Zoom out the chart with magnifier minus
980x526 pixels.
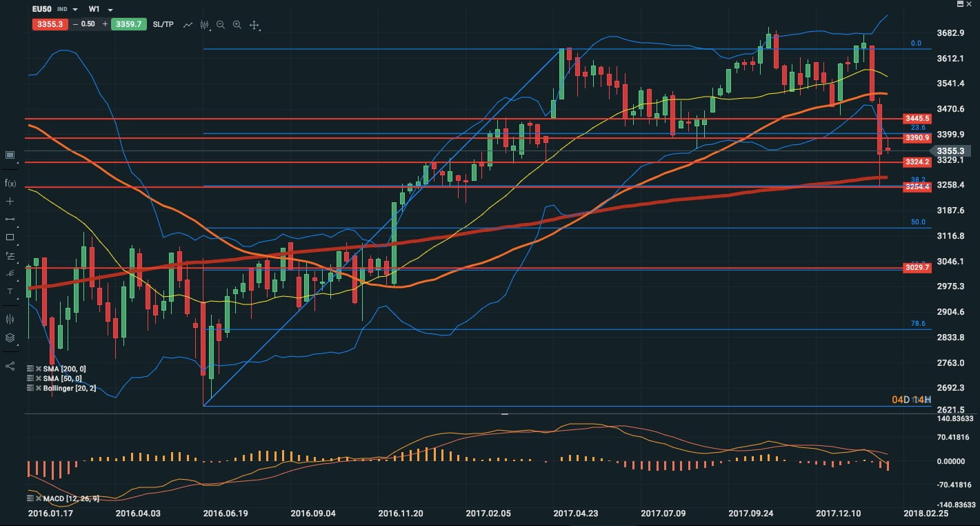221,25
